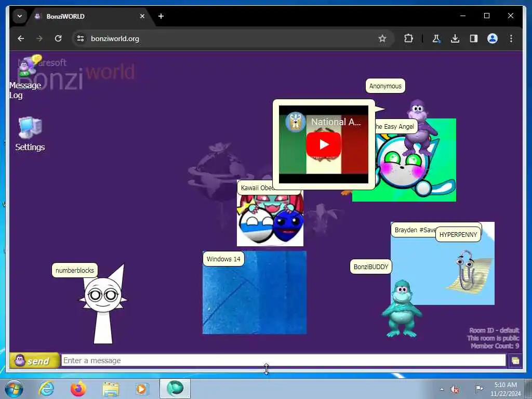
Task: Close the BonziWORLD tab
Action: pyautogui.click(x=142, y=16)
